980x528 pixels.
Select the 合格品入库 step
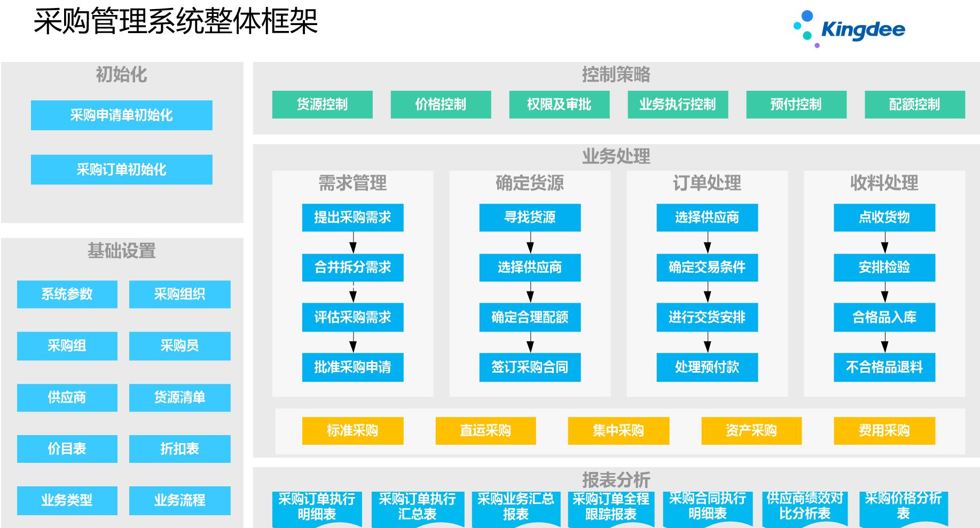[x=884, y=318]
